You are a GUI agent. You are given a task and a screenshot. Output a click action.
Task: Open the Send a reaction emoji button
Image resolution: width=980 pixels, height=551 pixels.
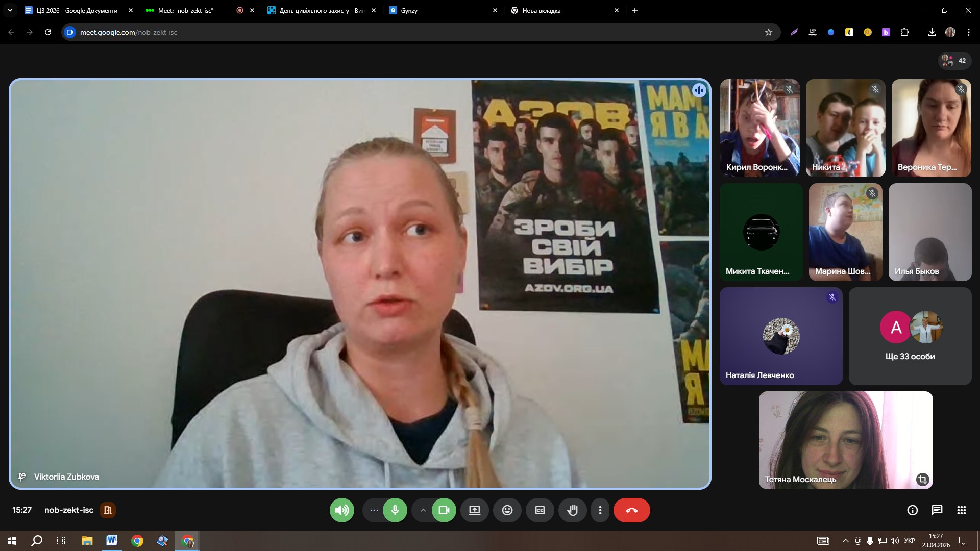pos(507,510)
